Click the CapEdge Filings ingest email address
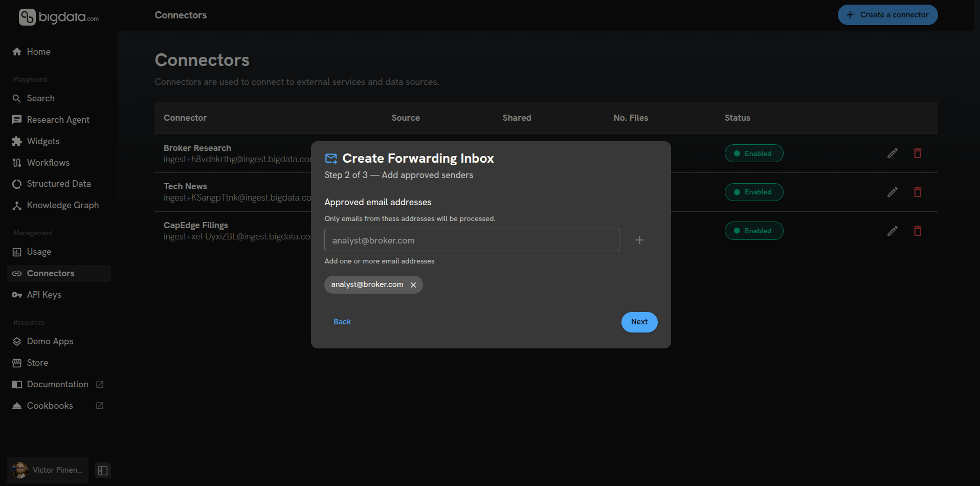Image resolution: width=980 pixels, height=486 pixels. tap(237, 236)
